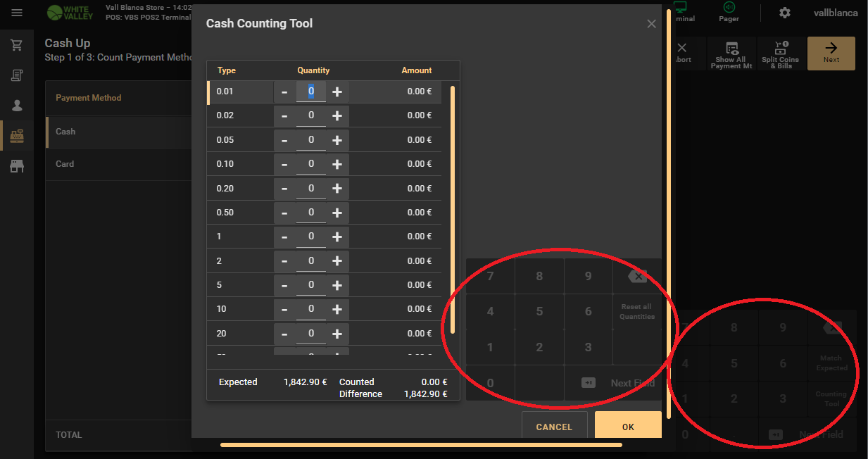Close the Cash Counting Tool dialog
Screen dimensions: 868x459
(x=651, y=24)
